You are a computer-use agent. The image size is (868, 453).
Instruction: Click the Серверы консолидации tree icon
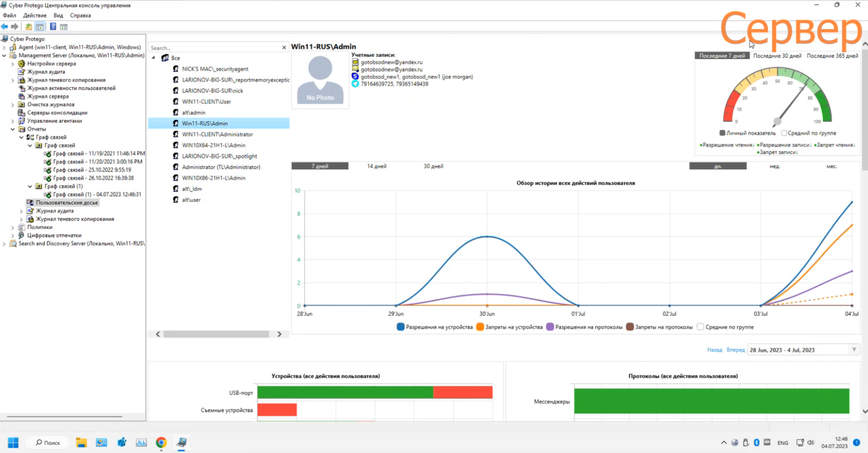(21, 113)
